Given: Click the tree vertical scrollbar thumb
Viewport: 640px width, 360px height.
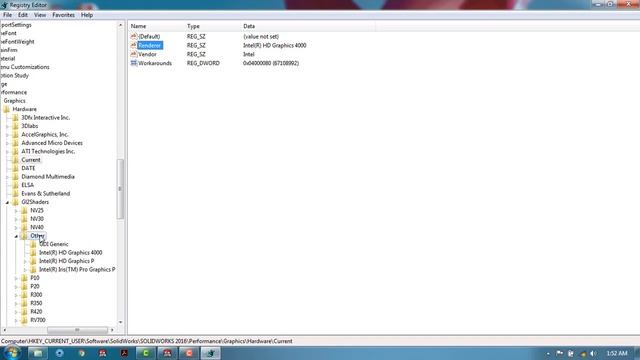Looking at the screenshot, I should point(120,189).
